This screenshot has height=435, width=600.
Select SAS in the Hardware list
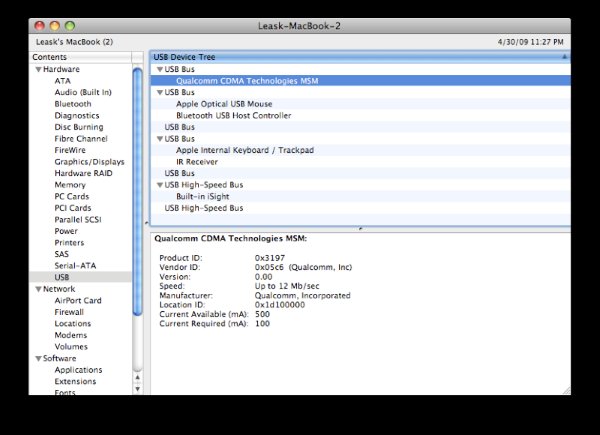pos(62,254)
